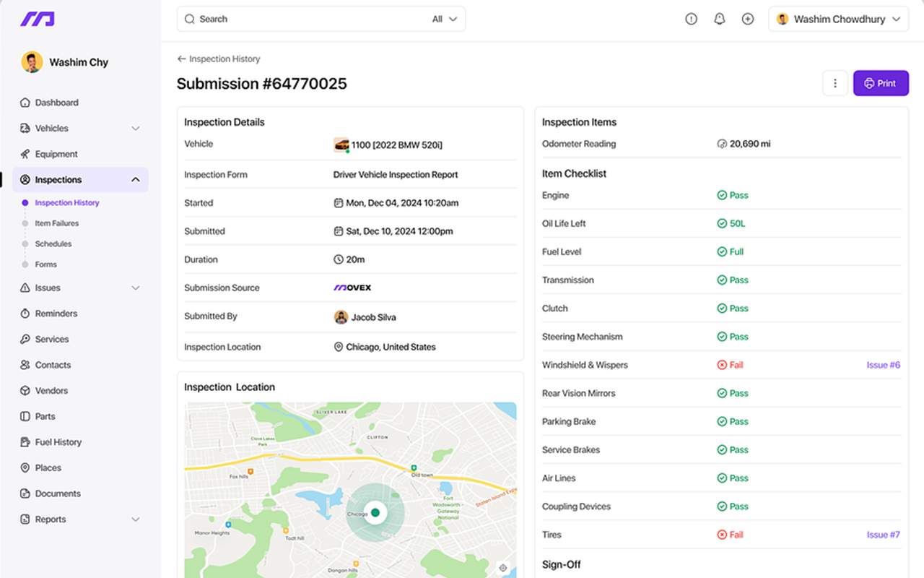Go back to Inspection History
This screenshot has height=578, width=924.
tap(219, 59)
